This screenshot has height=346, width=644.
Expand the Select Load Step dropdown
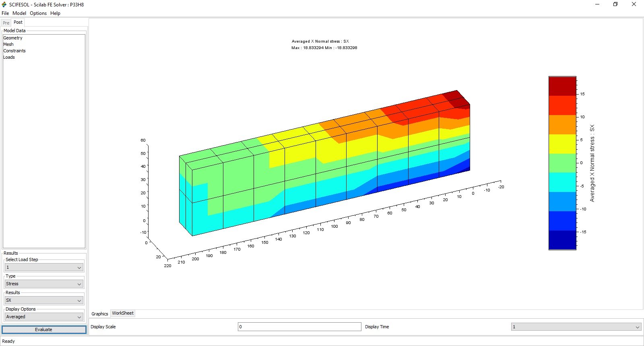pyautogui.click(x=44, y=268)
